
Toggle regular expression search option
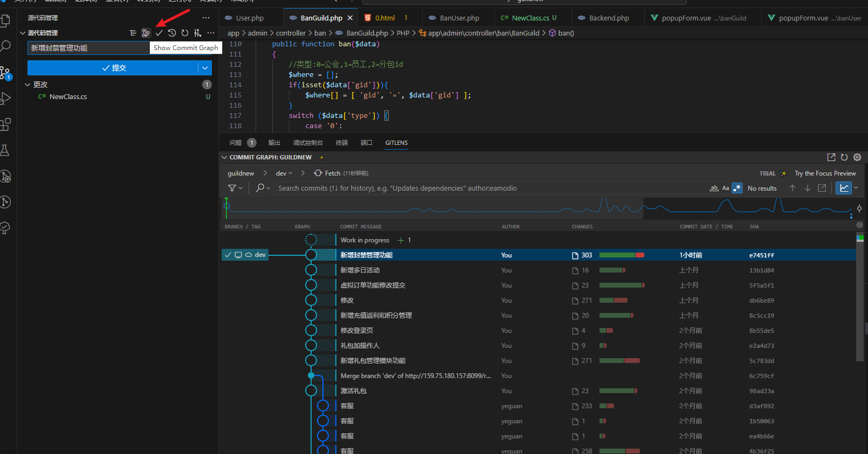[x=737, y=188]
